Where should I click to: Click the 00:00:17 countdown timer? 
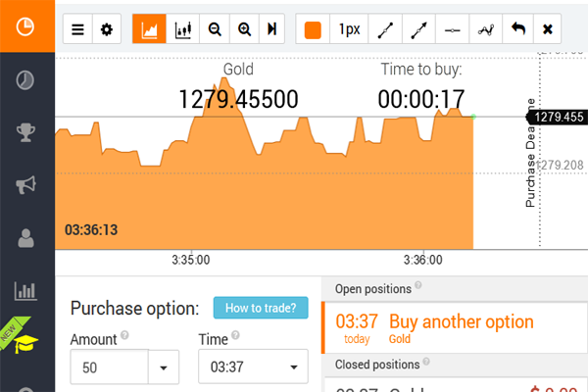tap(421, 99)
